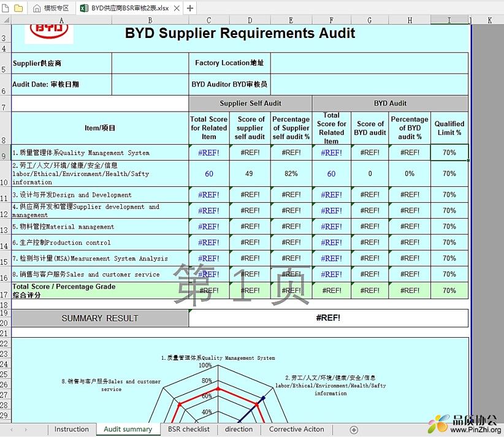Add a new worksheet with plus icon
Viewport: 504px width, 437px height.
coord(354,430)
